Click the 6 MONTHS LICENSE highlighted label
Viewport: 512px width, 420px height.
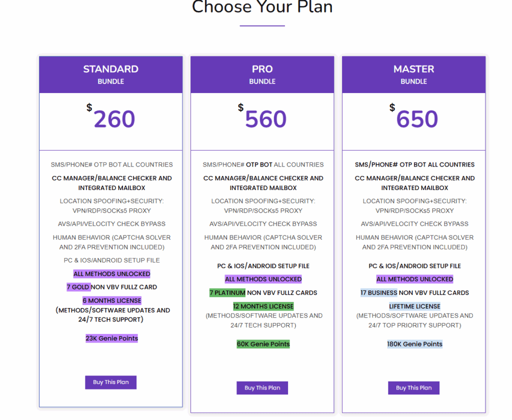tap(112, 300)
